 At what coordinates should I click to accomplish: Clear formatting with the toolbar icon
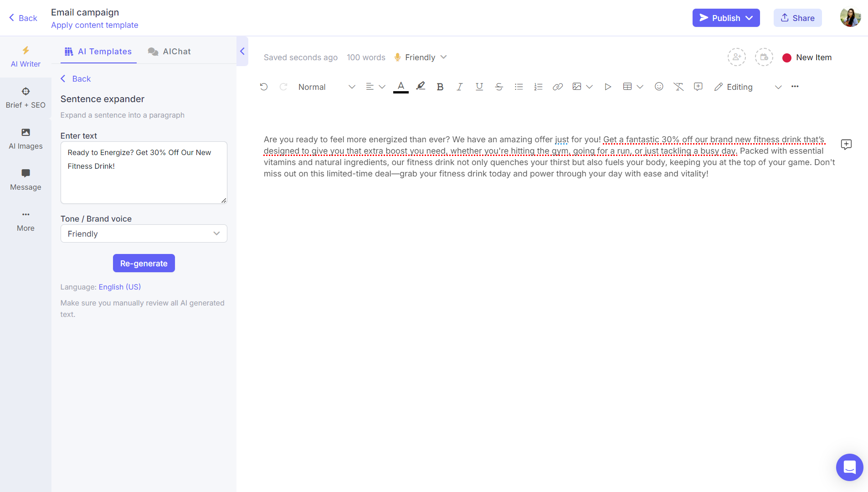(678, 86)
